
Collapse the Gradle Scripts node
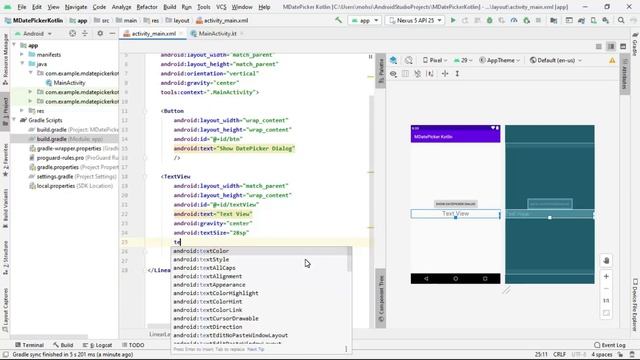coord(14,120)
